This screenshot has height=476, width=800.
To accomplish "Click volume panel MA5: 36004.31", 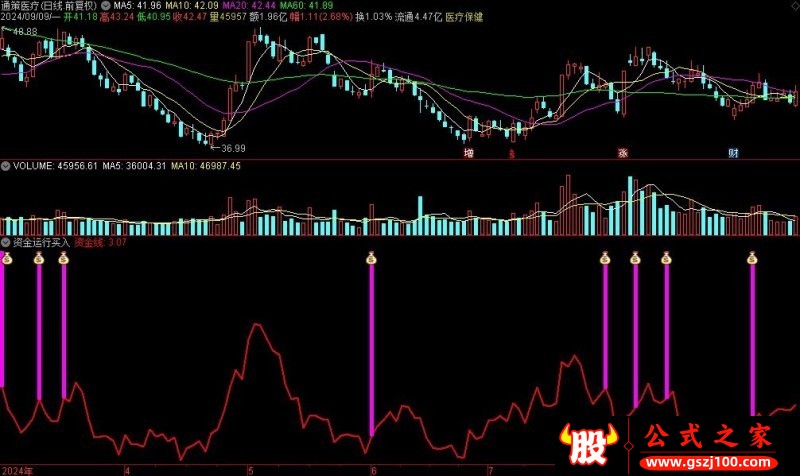I will (x=134, y=166).
